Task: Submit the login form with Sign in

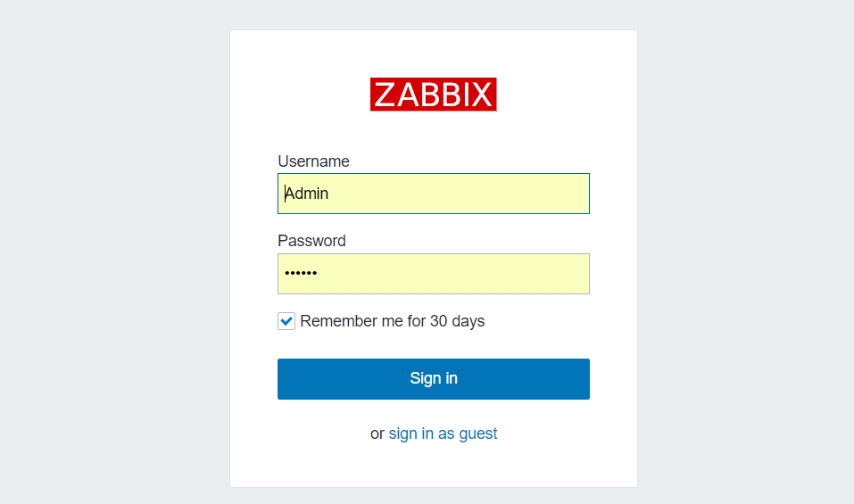Action: point(433,378)
